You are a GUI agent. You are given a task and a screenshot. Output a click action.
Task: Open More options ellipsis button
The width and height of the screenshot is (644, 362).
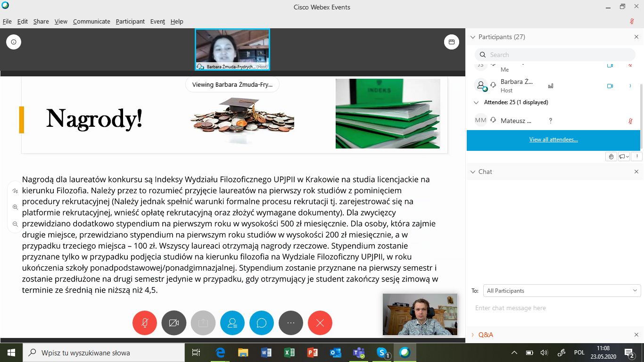[291, 323]
